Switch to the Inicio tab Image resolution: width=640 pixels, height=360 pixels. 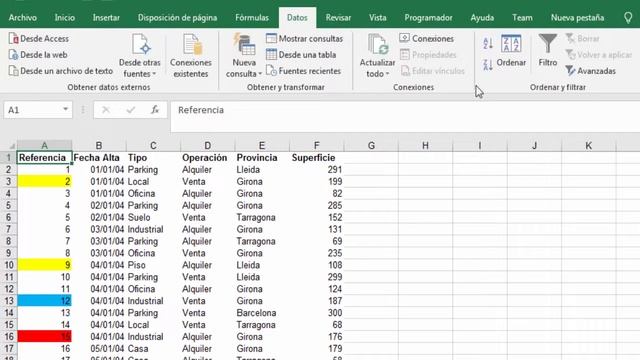pyautogui.click(x=64, y=18)
